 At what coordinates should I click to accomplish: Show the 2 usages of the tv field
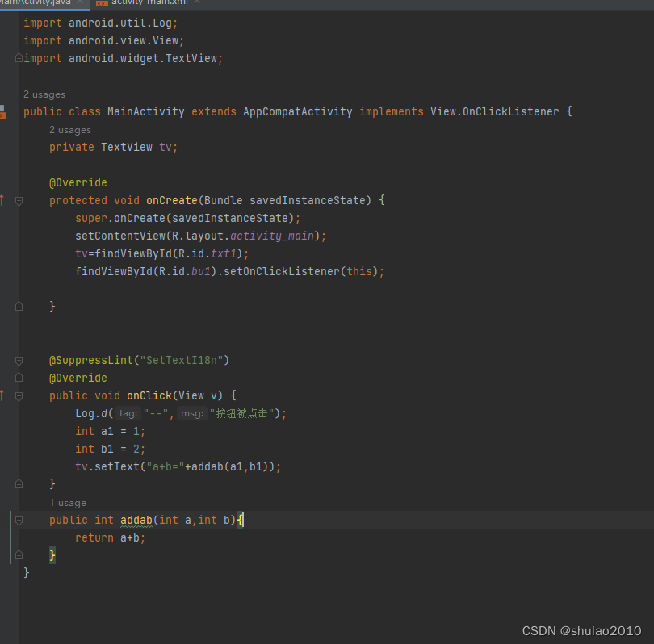click(70, 130)
